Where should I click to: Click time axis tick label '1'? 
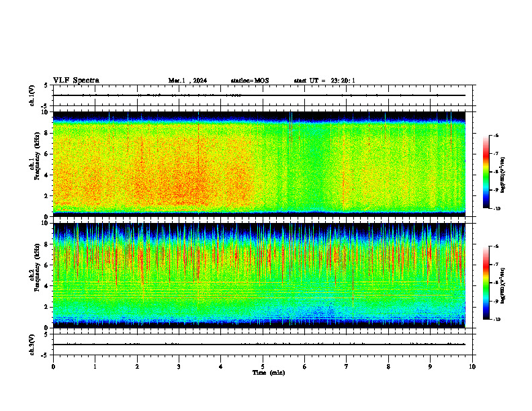[x=95, y=367]
